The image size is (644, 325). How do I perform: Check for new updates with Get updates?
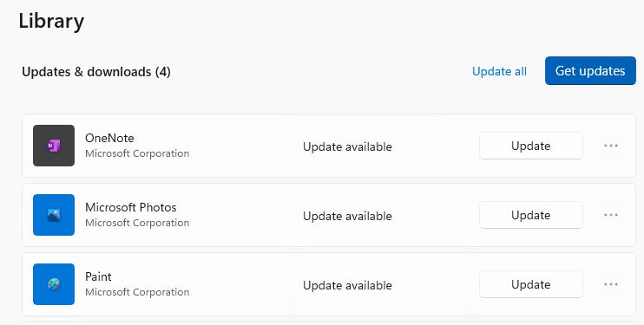click(590, 70)
